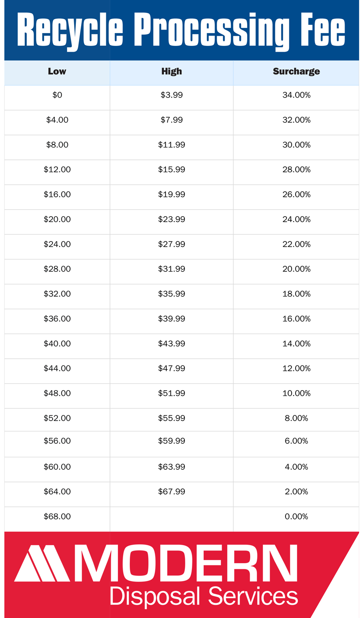This screenshot has width=364, height=618.
Task: Select the $19.99 high value cell
Action: pyautogui.click(x=172, y=194)
